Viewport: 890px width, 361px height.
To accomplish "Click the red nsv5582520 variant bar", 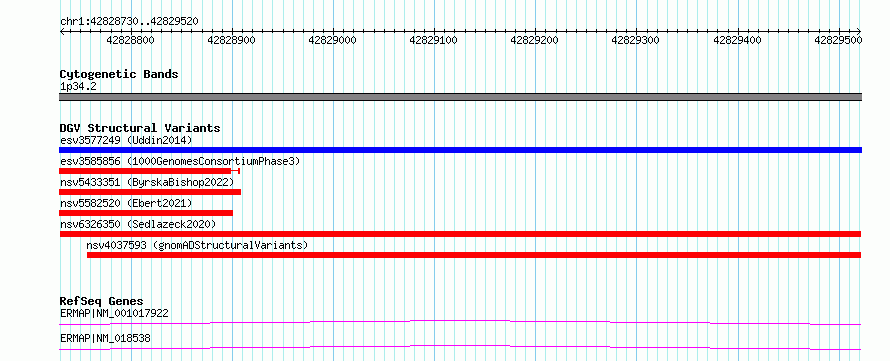I will click(x=146, y=213).
